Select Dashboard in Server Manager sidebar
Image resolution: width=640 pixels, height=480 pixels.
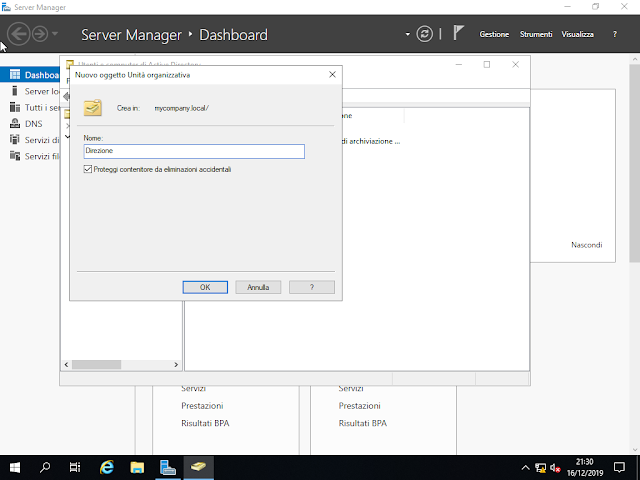(30, 75)
